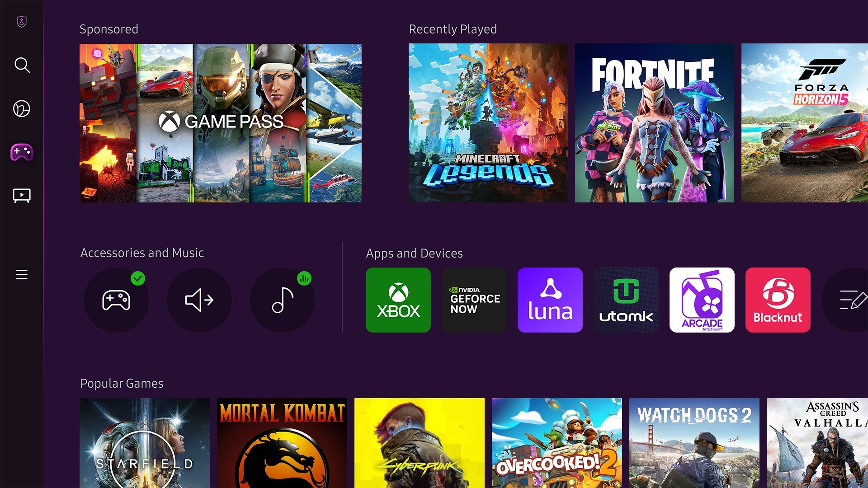The width and height of the screenshot is (868, 488).
Task: Open the discover globe icon in the sidebar
Action: click(x=21, y=108)
